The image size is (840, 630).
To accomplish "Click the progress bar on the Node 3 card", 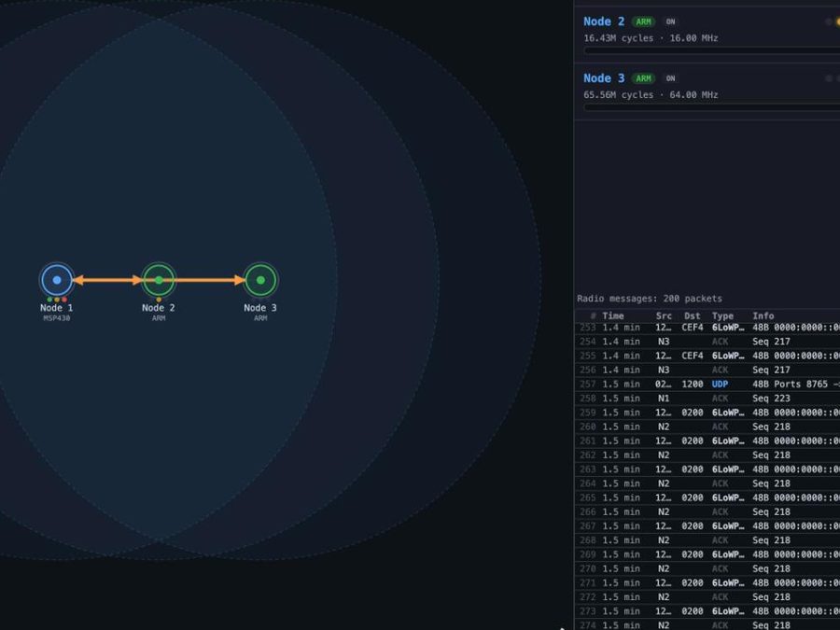I will 711,107.
